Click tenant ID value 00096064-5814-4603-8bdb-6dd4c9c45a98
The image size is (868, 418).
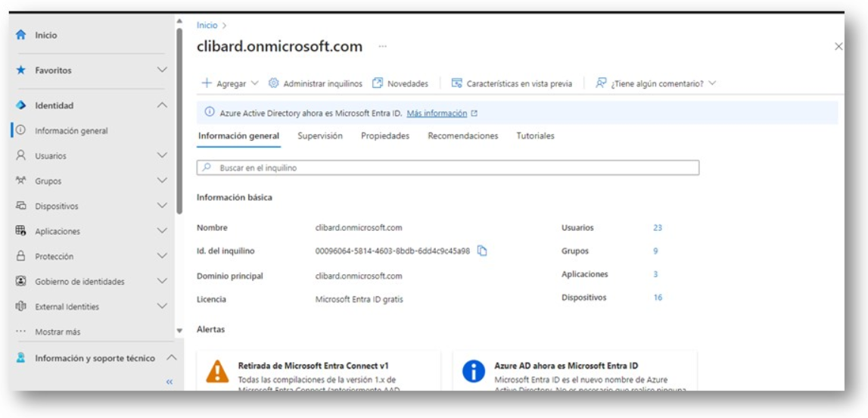393,251
